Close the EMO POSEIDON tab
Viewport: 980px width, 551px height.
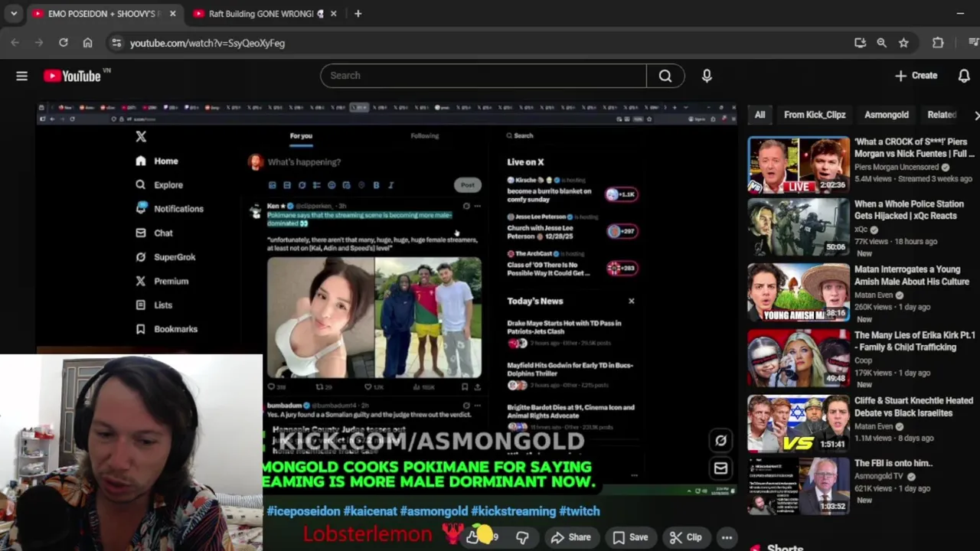point(172,14)
